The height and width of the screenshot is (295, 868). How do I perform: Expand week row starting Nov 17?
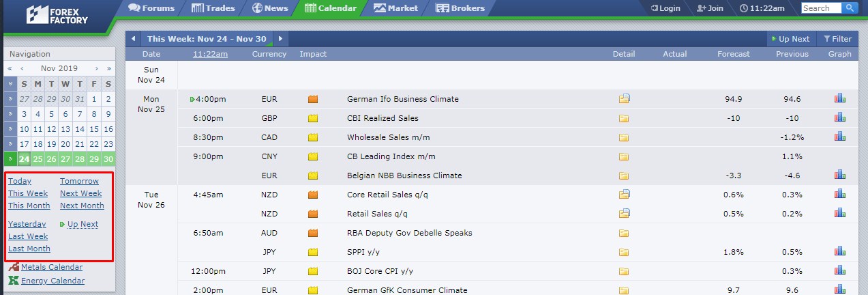[x=10, y=144]
